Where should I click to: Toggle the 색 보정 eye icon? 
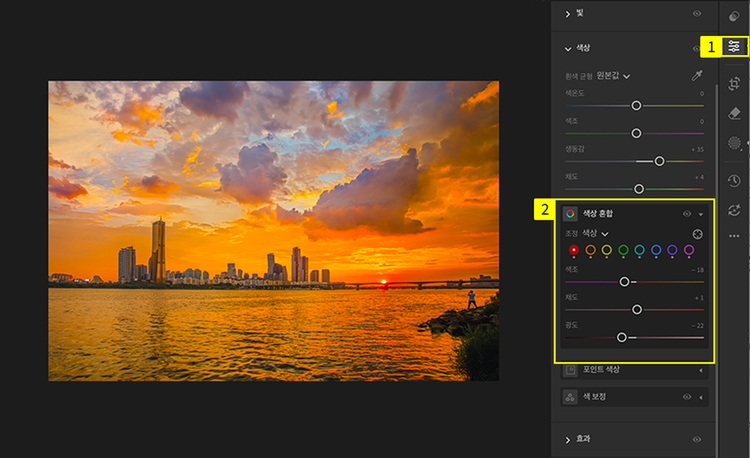point(687,397)
